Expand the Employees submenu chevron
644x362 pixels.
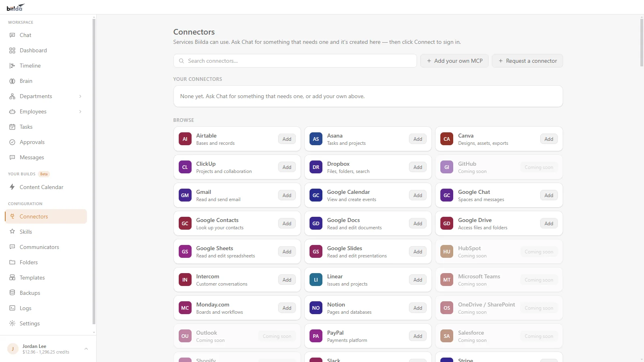tap(80, 111)
